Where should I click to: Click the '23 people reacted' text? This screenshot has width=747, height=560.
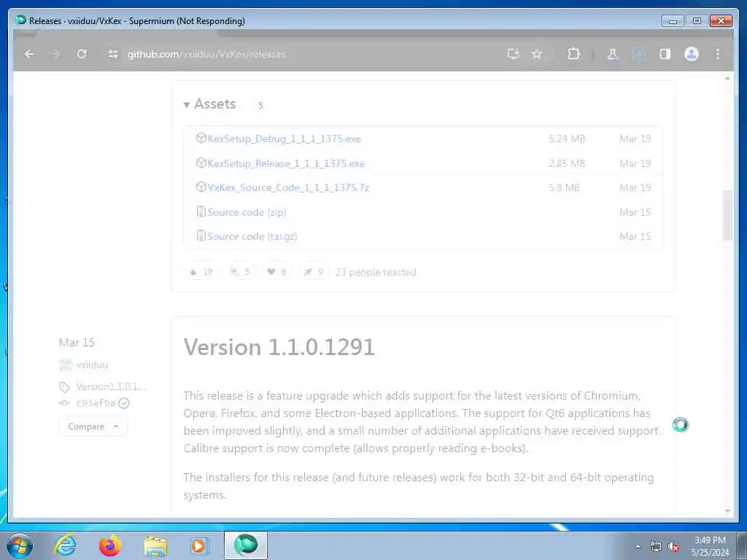pos(376,273)
